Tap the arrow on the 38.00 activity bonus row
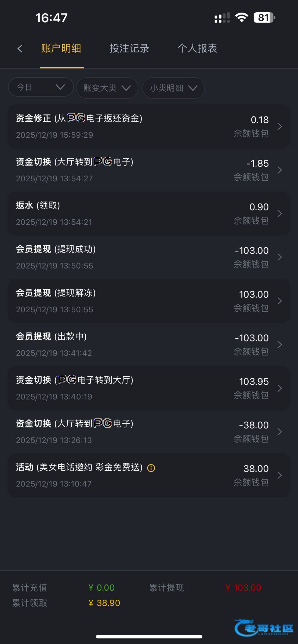This screenshot has height=644, width=298. click(x=279, y=475)
